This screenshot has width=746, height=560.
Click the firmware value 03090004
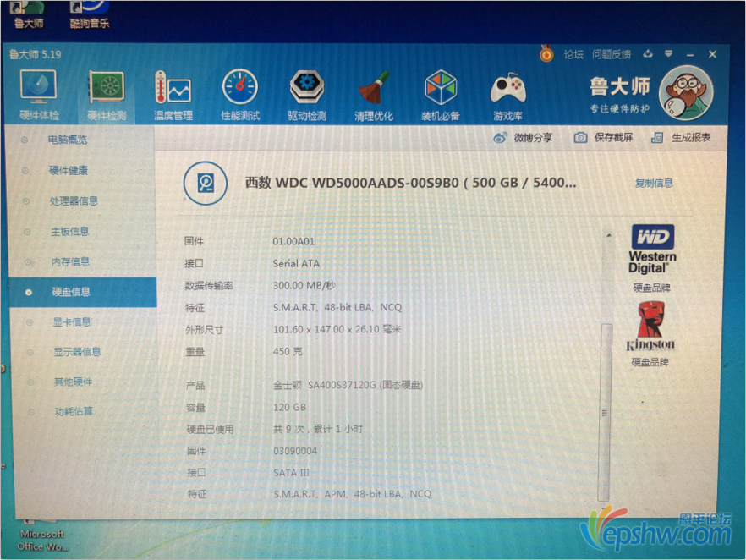pyautogui.click(x=295, y=451)
